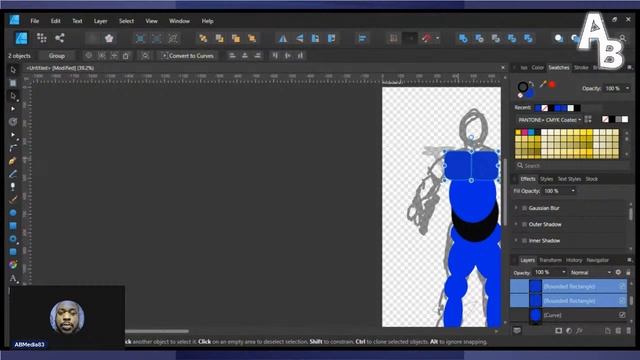Enable the Outer Shadow effect checkbox
This screenshot has height=360, width=640.
(524, 224)
